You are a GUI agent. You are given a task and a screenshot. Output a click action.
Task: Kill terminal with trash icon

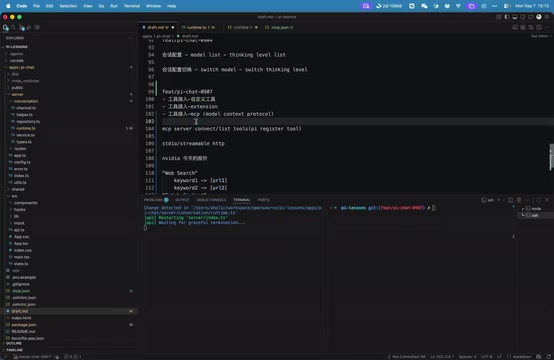(519, 200)
